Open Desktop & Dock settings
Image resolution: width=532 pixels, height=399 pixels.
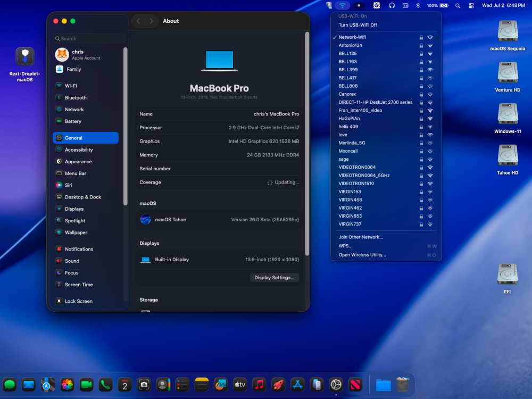click(86, 197)
